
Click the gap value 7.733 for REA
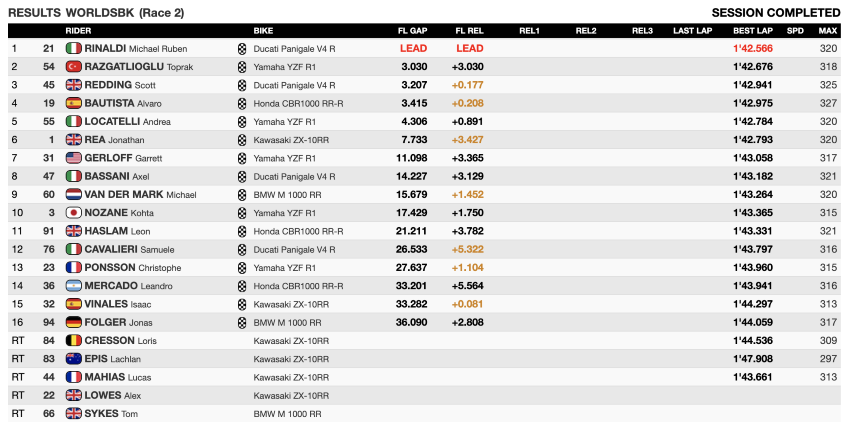pos(414,139)
